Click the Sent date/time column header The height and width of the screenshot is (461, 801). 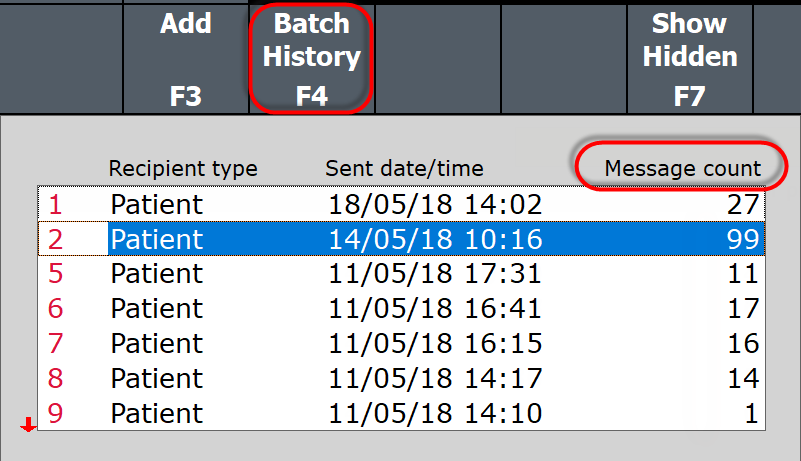(x=404, y=168)
